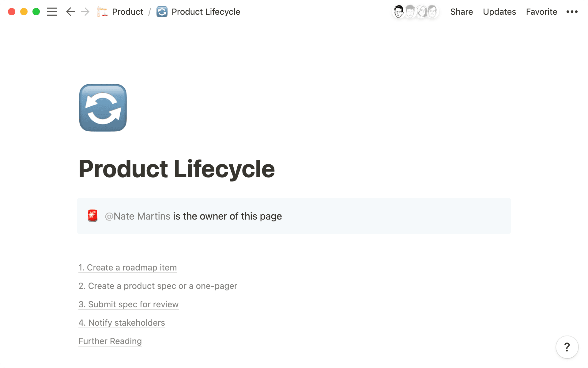Open the help question mark button
This screenshot has width=588, height=368.
tap(567, 347)
